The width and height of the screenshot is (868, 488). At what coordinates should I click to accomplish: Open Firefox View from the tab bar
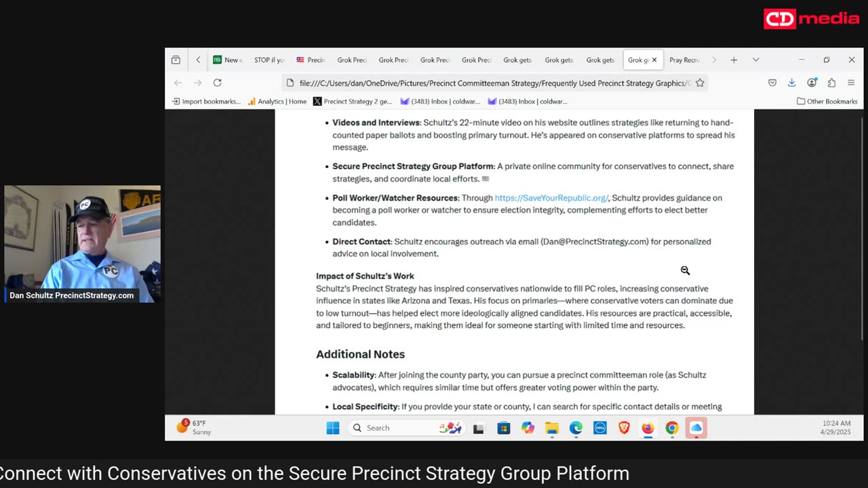tap(176, 60)
